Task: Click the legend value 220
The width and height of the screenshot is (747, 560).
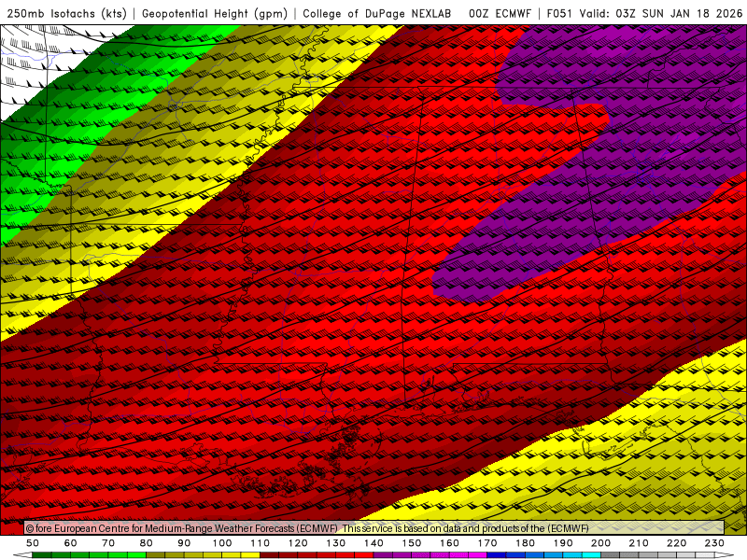Action: click(677, 543)
